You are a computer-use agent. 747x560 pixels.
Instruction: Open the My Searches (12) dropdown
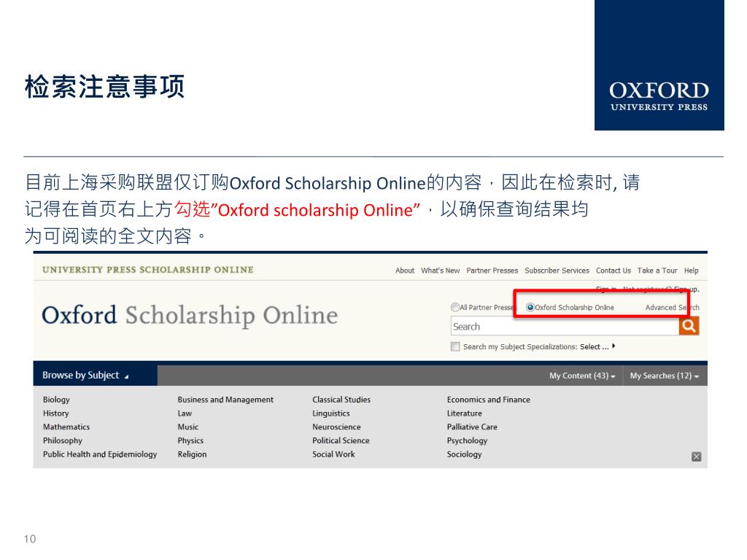[x=664, y=376]
